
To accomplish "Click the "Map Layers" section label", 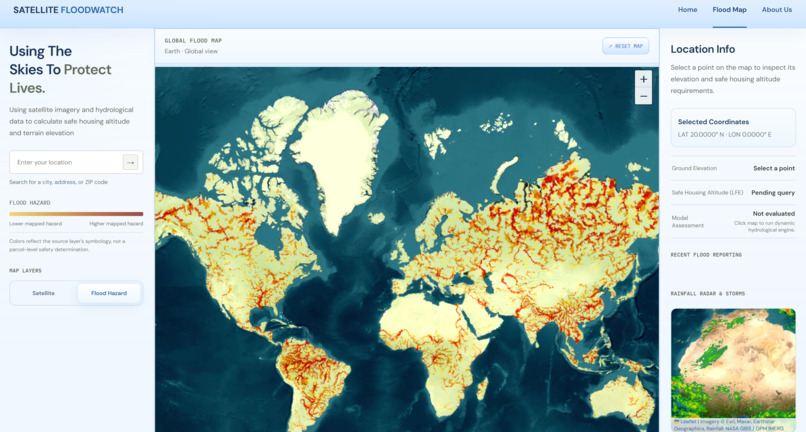I will 25,271.
